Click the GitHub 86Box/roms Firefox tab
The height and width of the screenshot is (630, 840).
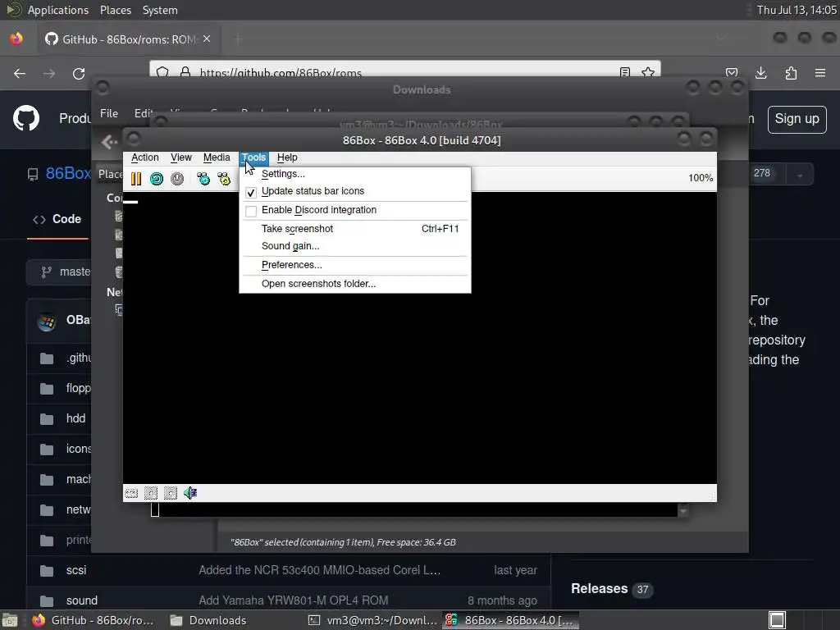coord(129,39)
